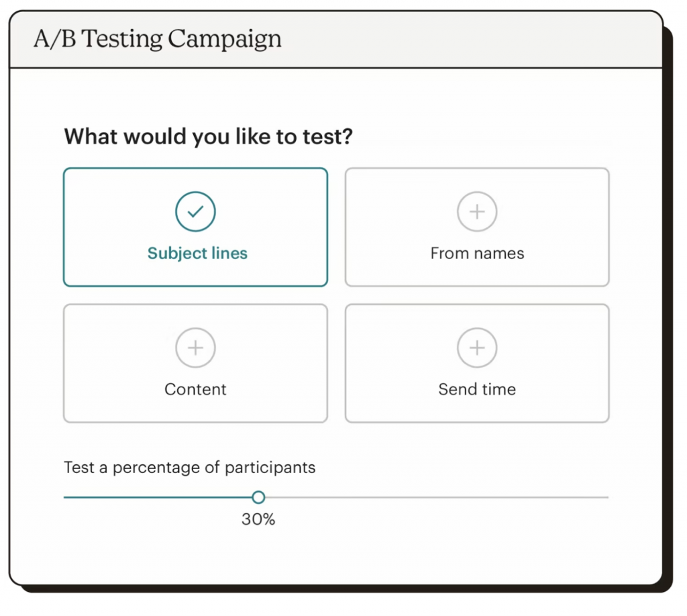Select the circled checkmark inside the teal card
The height and width of the screenshot is (616, 687).
coord(195,211)
